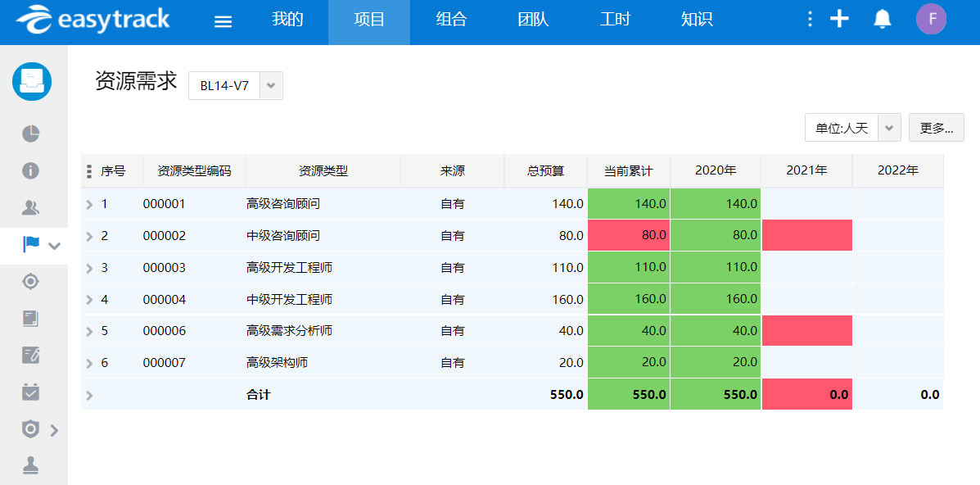Click the 资源类型 column header

(323, 171)
